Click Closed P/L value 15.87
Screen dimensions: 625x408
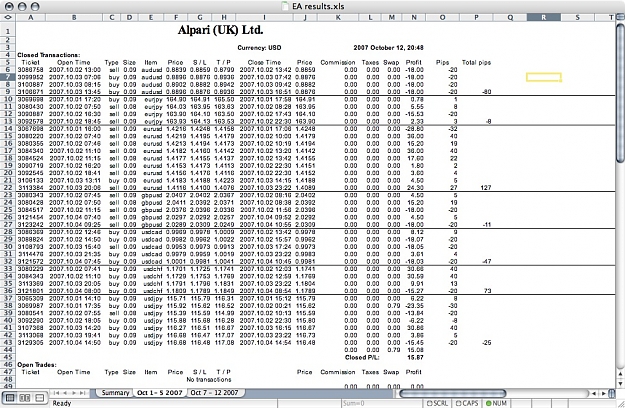tap(415, 357)
